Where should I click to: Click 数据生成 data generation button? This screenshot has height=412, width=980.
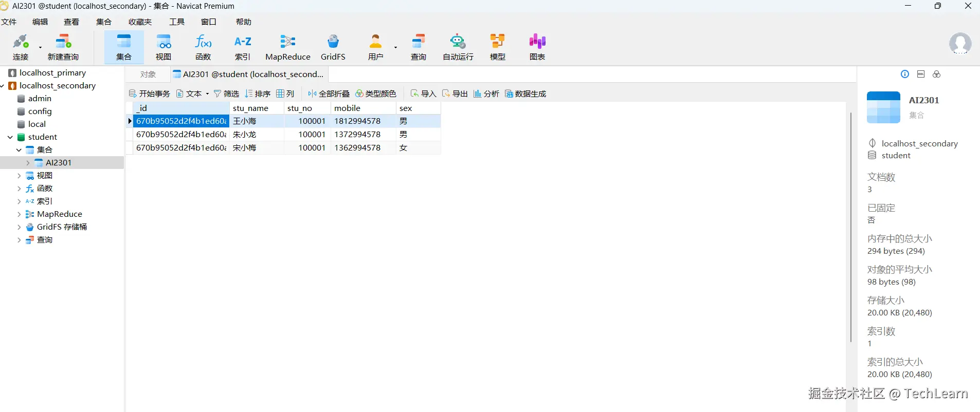pyautogui.click(x=525, y=93)
